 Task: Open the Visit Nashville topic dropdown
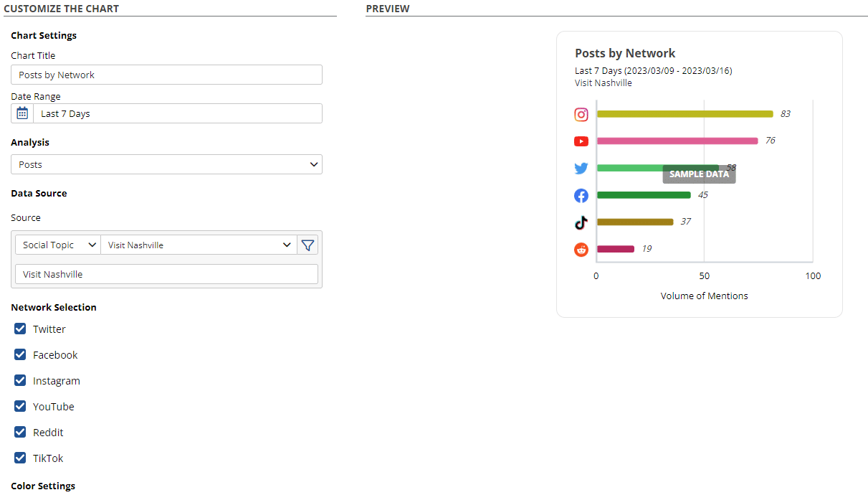(x=199, y=245)
